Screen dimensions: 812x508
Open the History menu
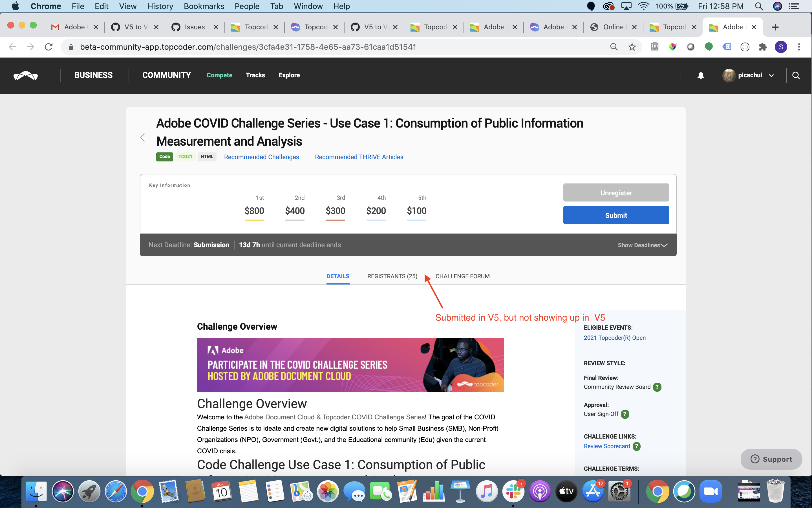[x=160, y=6]
